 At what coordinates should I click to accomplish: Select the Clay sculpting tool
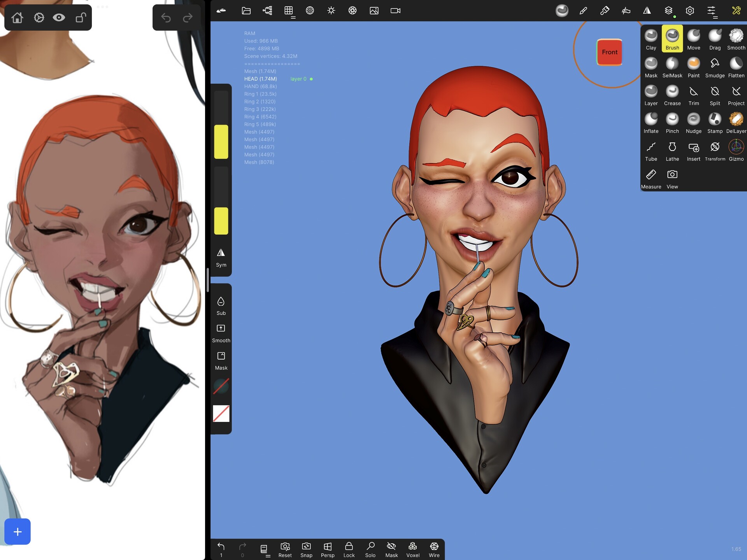pos(651,38)
